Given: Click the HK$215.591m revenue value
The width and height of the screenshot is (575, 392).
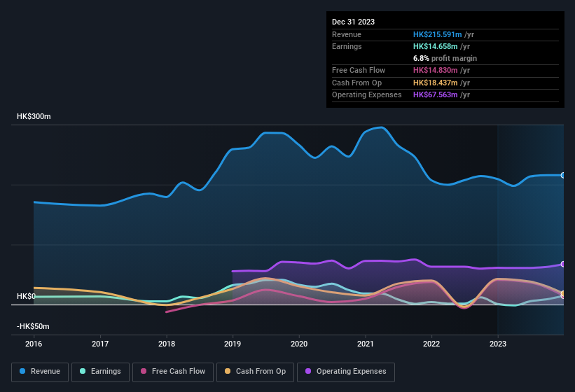Looking at the screenshot, I should click(x=438, y=34).
